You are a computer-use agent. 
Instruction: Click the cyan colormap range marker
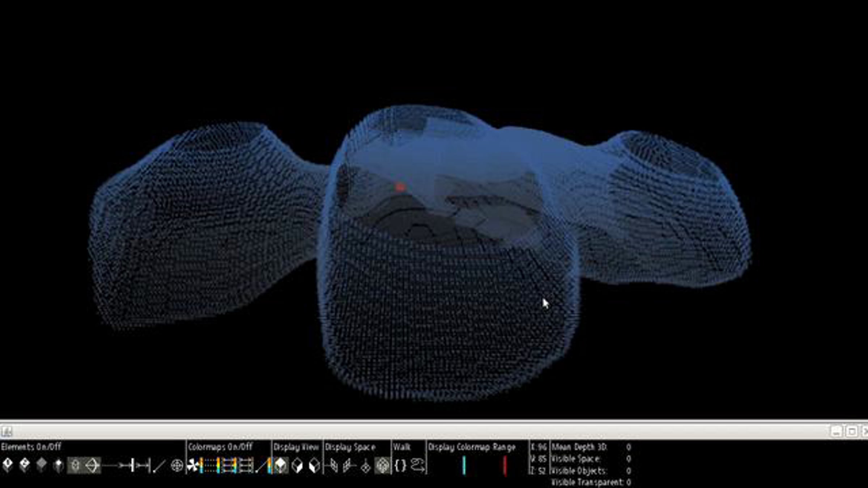(x=464, y=466)
